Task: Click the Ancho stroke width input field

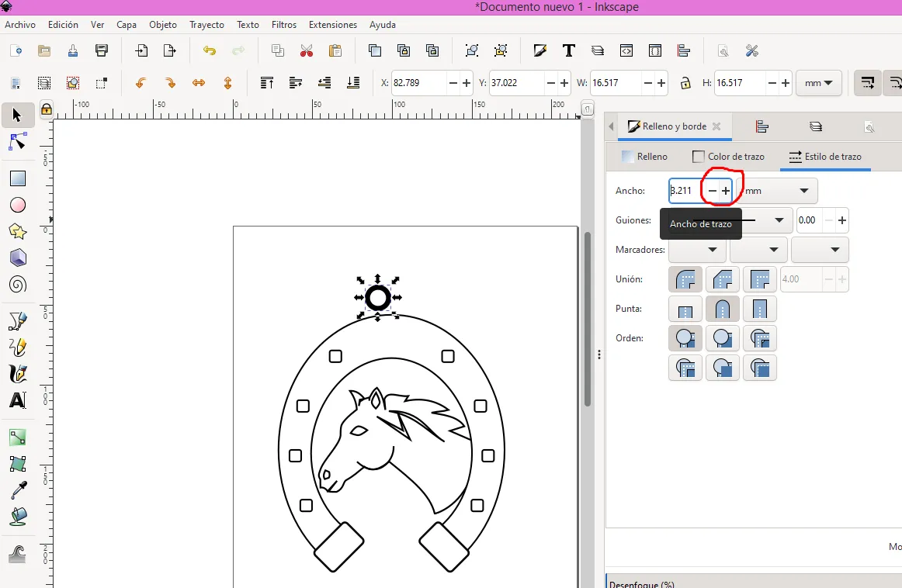Action: tap(683, 191)
